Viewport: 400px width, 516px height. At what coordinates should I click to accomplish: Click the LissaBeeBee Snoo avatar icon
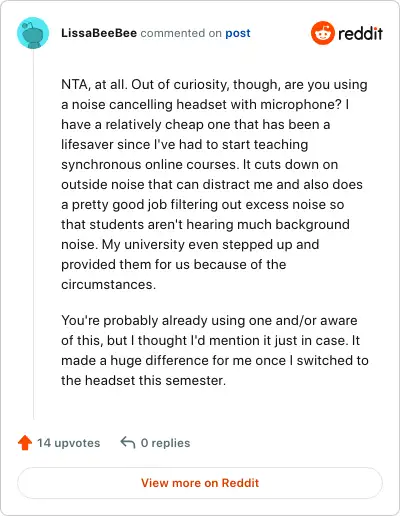(33, 33)
